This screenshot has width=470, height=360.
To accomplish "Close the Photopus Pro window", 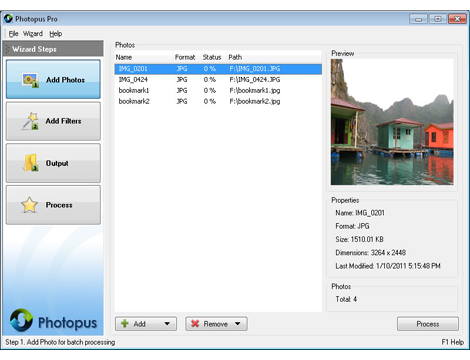I will coord(457,19).
